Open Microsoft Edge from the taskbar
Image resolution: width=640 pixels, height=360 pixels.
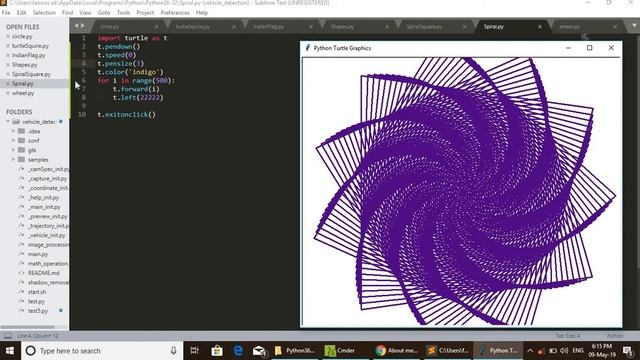[x=238, y=351]
